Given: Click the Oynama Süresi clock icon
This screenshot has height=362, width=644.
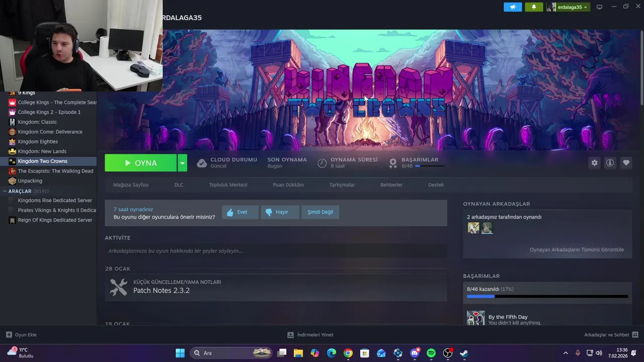Looking at the screenshot, I should coord(322,163).
